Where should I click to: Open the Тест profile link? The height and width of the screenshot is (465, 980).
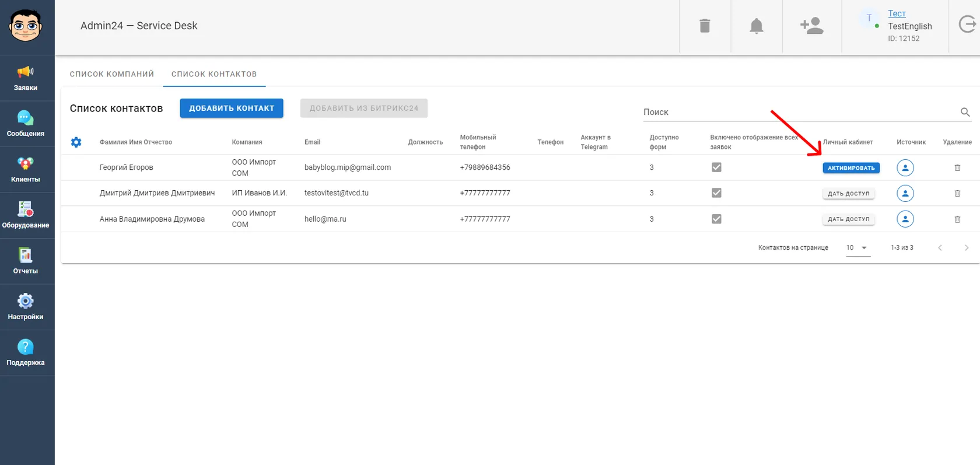[897, 13]
